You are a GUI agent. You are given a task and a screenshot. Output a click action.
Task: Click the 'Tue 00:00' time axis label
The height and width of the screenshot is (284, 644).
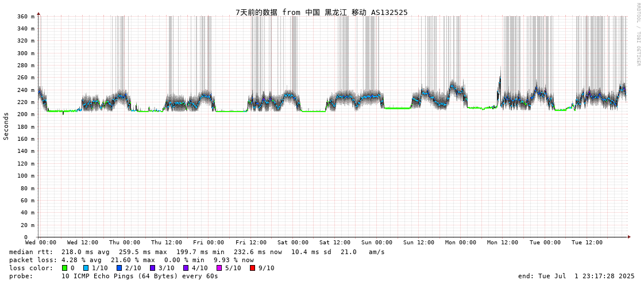545,243
